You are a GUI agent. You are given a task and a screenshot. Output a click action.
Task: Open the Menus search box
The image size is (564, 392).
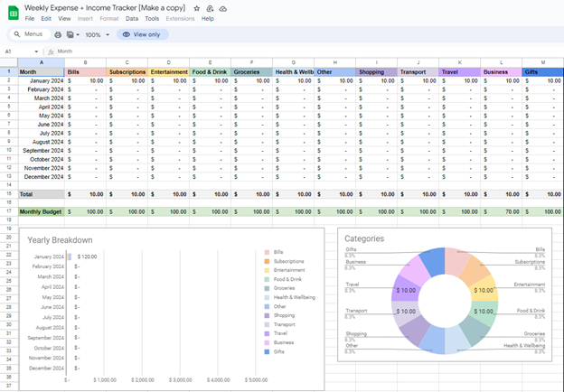click(29, 34)
